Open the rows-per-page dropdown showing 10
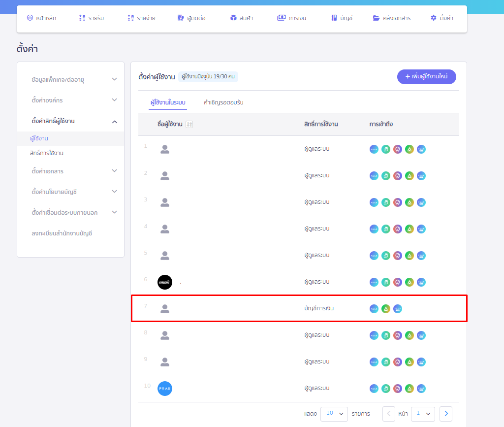Screen dimensions: 504x427 coord(334,414)
